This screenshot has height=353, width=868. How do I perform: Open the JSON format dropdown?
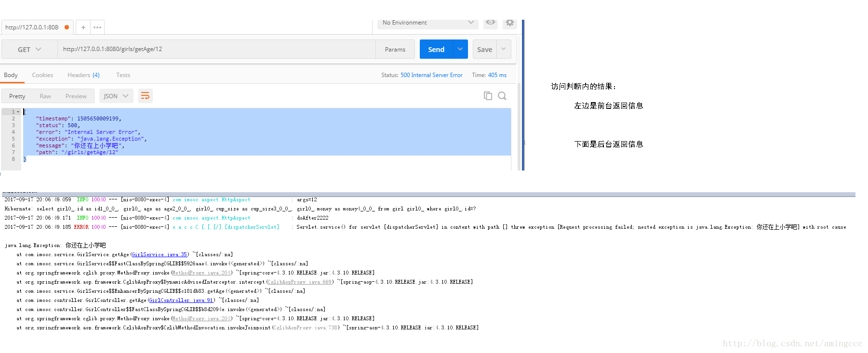(x=116, y=96)
